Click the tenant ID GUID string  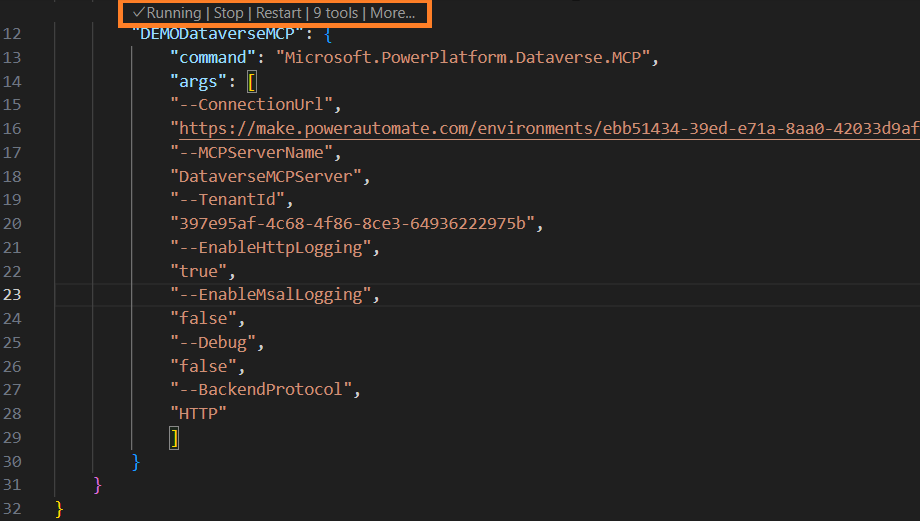[x=355, y=223]
